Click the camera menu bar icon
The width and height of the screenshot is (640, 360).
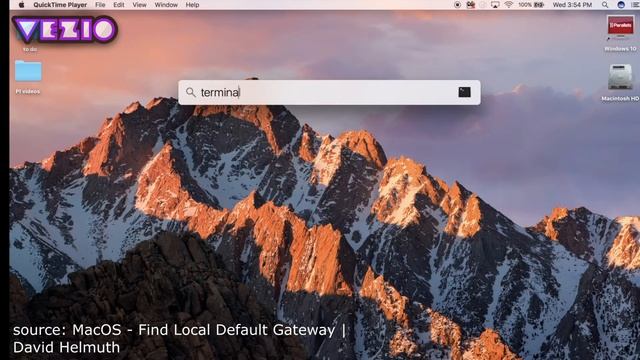pyautogui.click(x=471, y=5)
